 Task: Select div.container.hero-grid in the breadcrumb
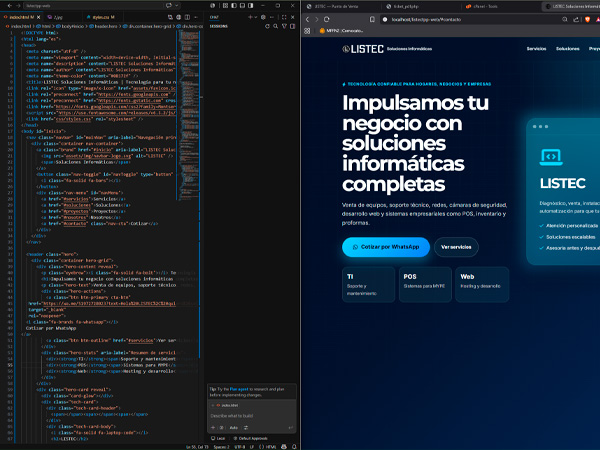(x=147, y=26)
